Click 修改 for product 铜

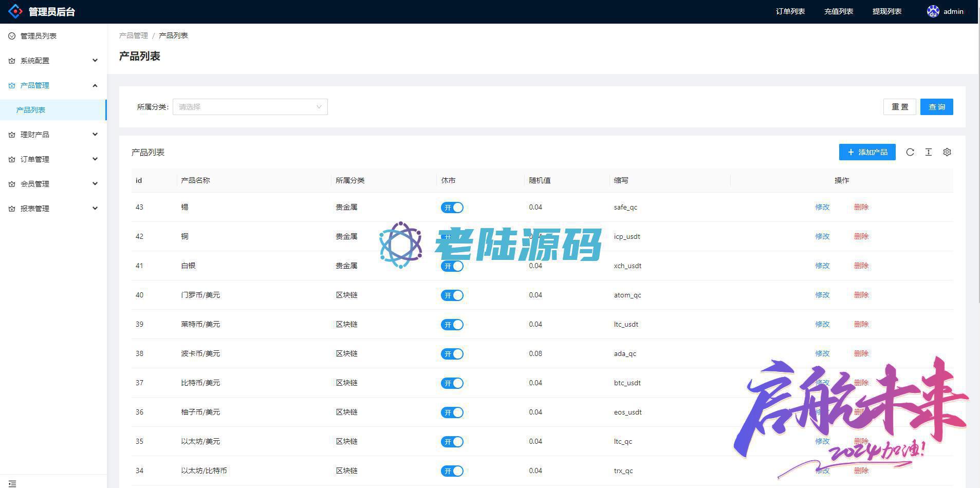tap(822, 236)
